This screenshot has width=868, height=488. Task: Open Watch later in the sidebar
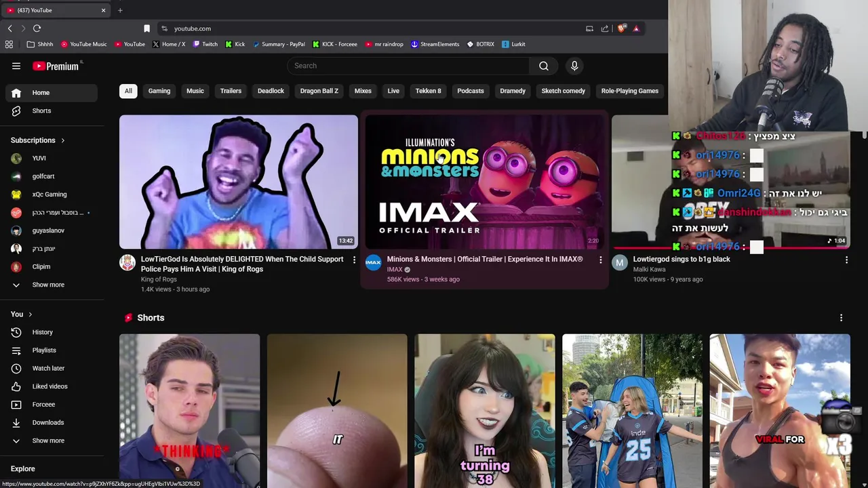pos(52,368)
